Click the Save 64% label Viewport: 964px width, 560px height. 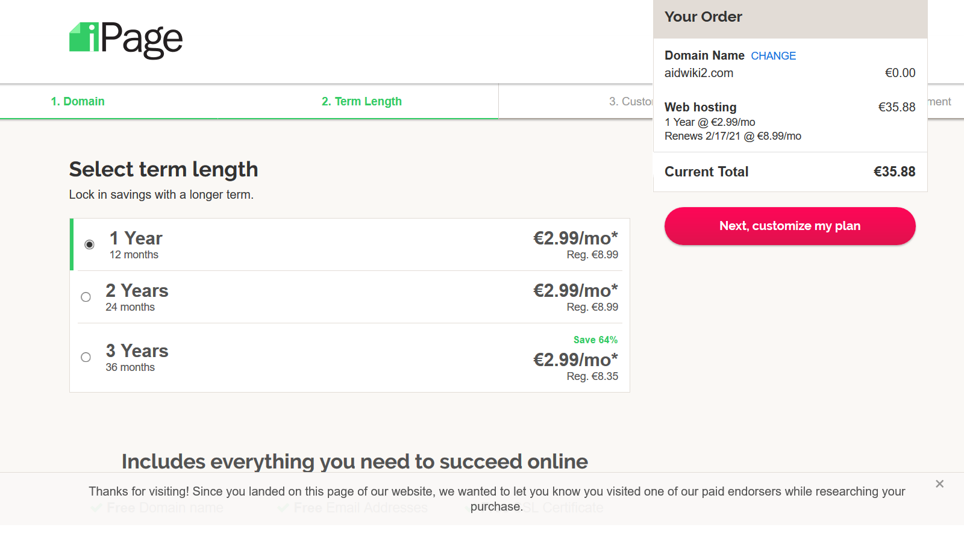pos(595,340)
